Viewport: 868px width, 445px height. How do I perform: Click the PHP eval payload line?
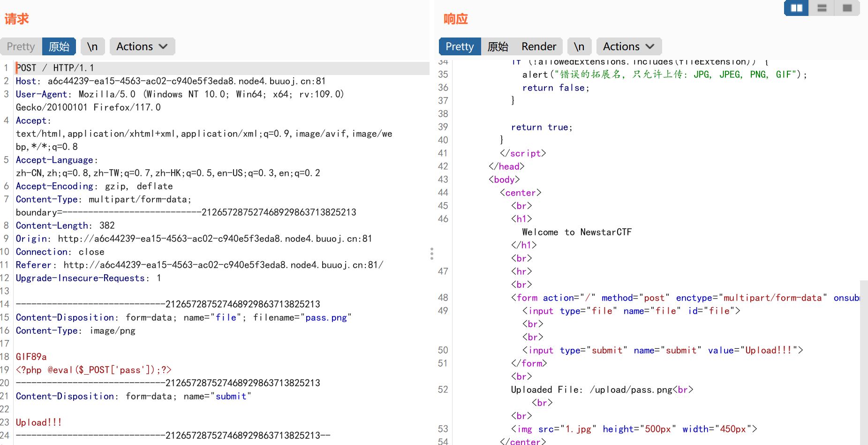[94, 370]
